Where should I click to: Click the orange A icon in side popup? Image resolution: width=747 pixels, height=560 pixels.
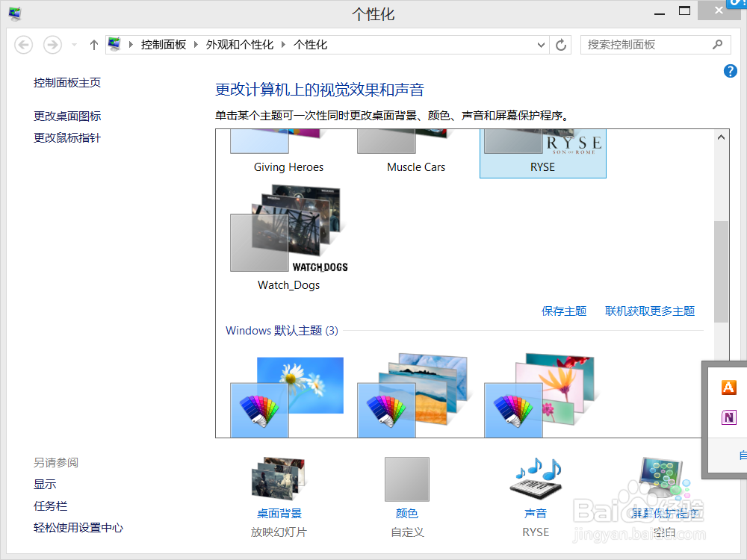729,388
